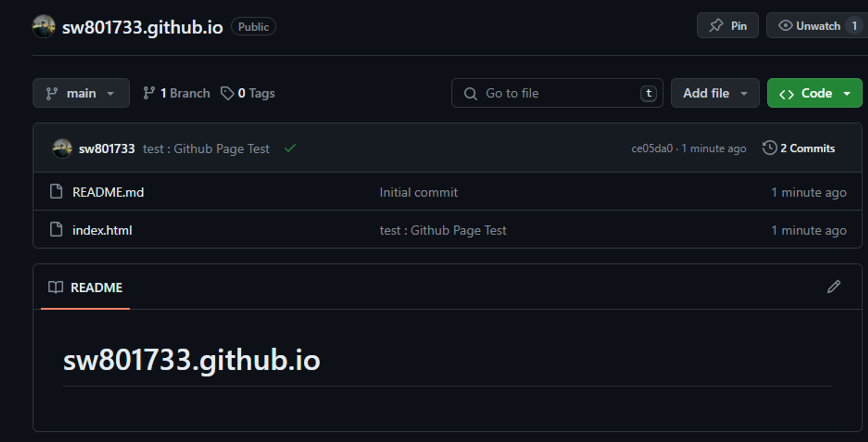868x442 pixels.
Task: Open index.html row's Github Page Test commit
Action: [x=443, y=230]
